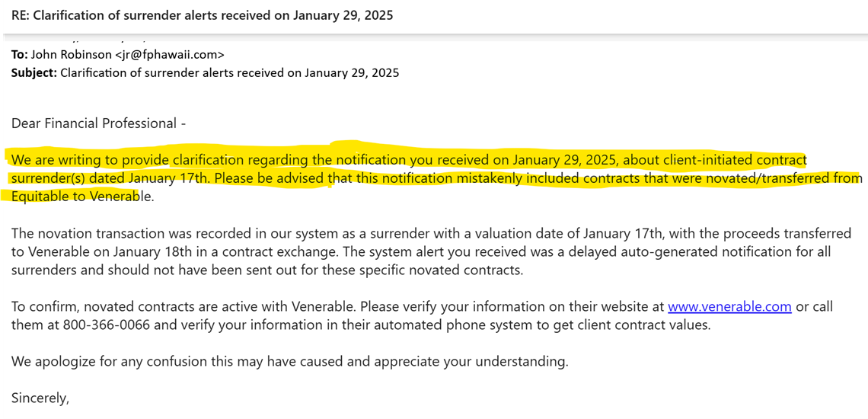This screenshot has width=868, height=419.
Task: Select the RE: Clarification email title header
Action: (x=202, y=15)
